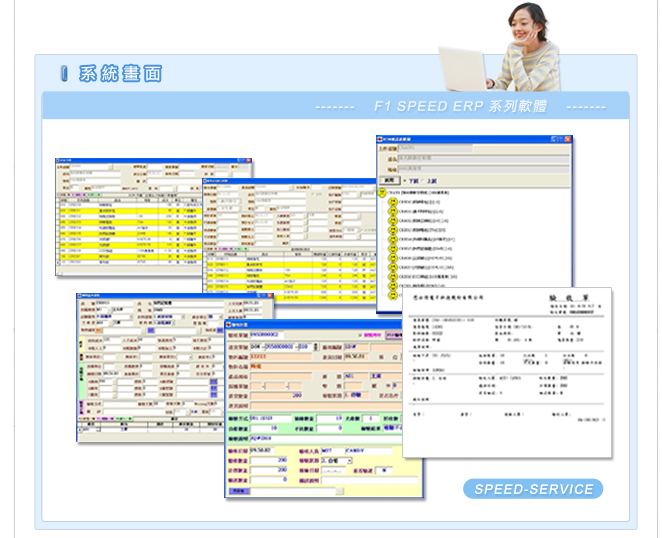The width and height of the screenshot is (662, 538).
Task: Click the title bar icon of the top-left list window
Action: tap(58, 160)
